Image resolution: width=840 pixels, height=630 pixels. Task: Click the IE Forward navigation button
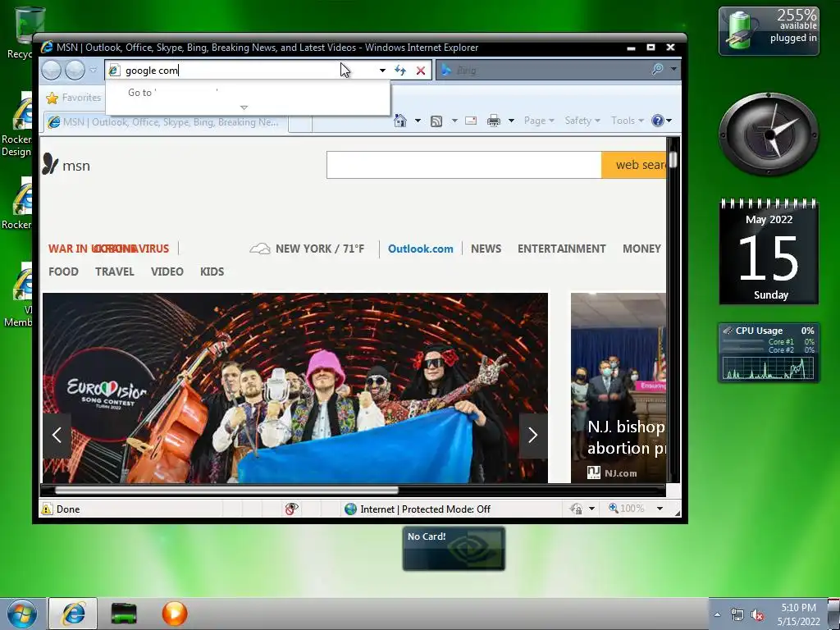pyautogui.click(x=75, y=71)
